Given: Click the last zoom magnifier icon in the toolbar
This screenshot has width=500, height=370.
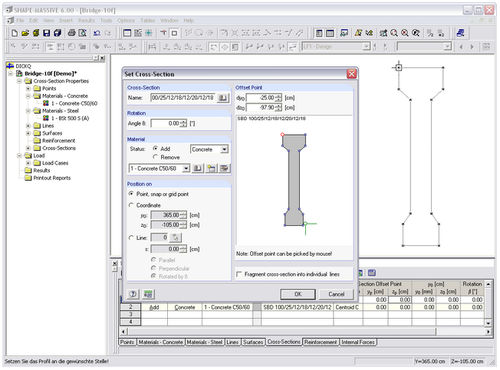Looking at the screenshot, I should pos(415,33).
